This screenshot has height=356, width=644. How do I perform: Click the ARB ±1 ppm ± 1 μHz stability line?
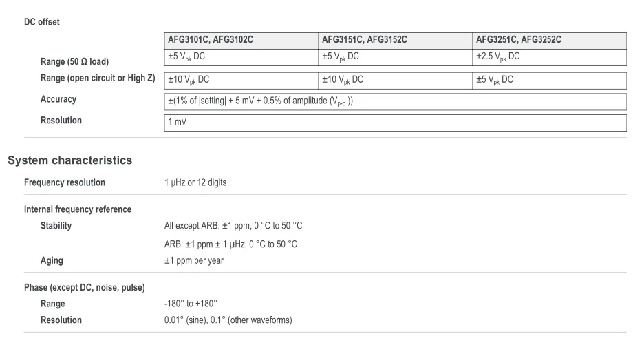click(230, 244)
